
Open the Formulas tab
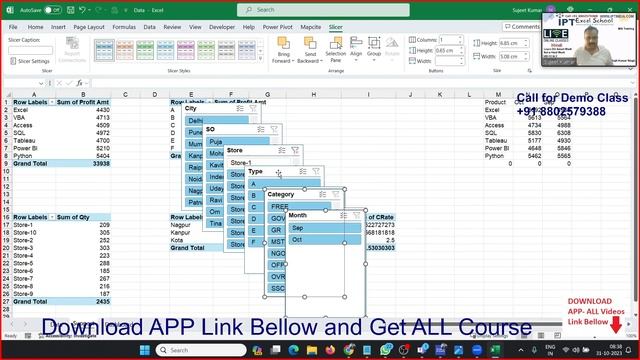(x=124, y=27)
